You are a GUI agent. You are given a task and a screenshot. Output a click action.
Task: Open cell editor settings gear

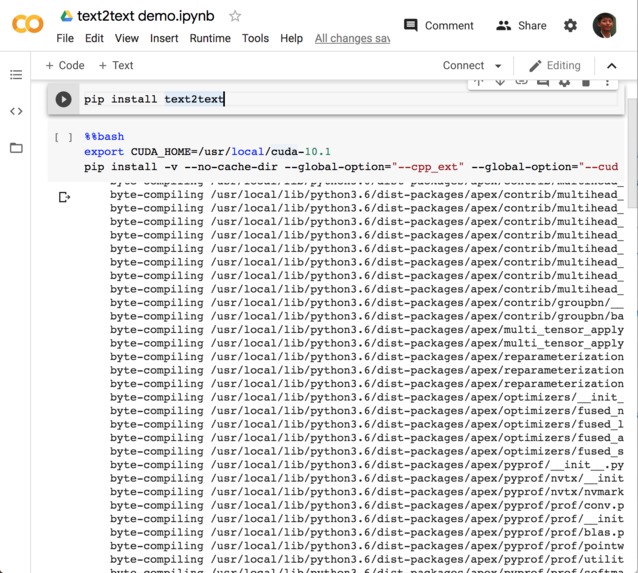[x=564, y=83]
